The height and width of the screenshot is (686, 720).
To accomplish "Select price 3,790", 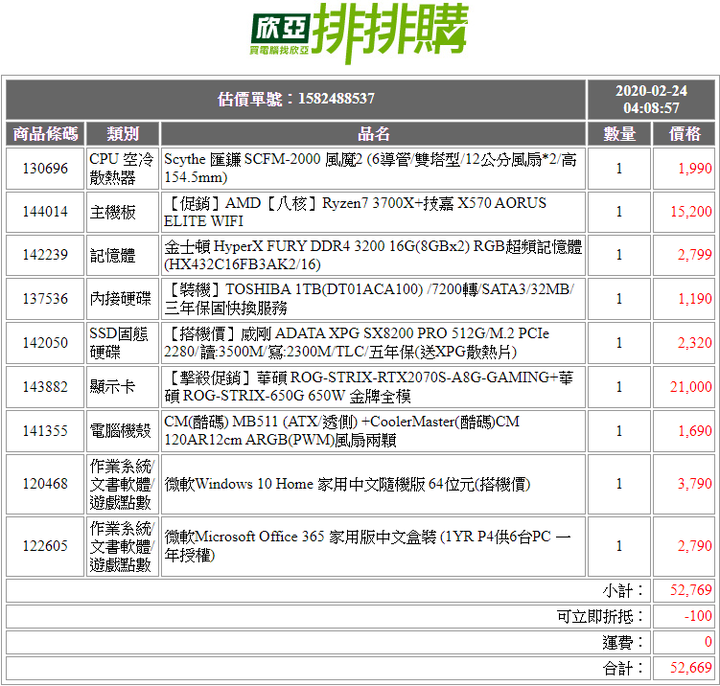I will tap(695, 484).
